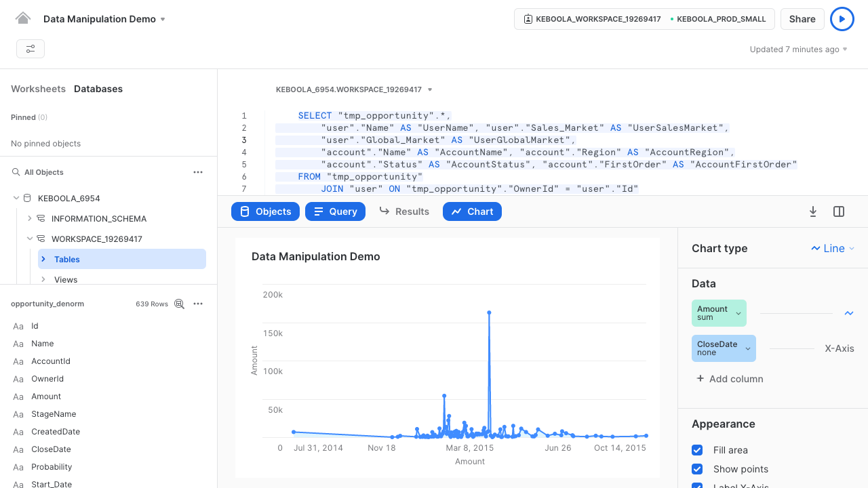The width and height of the screenshot is (868, 488).
Task: Disable Show points option
Action: (697, 469)
